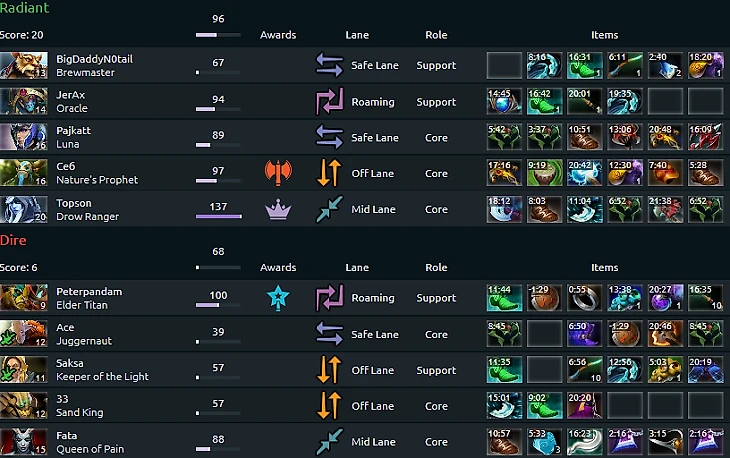Click Drow Ranger's 137 score bar
This screenshot has height=458, width=730.
point(218,216)
